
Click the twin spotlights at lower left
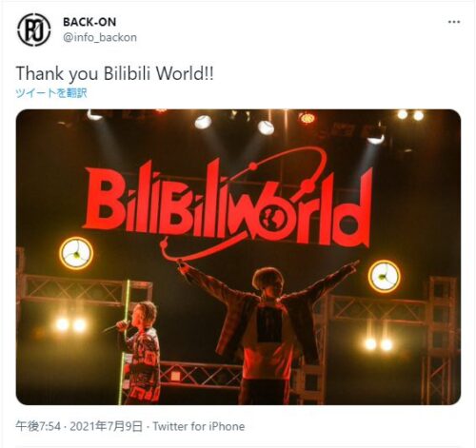click(x=70, y=324)
